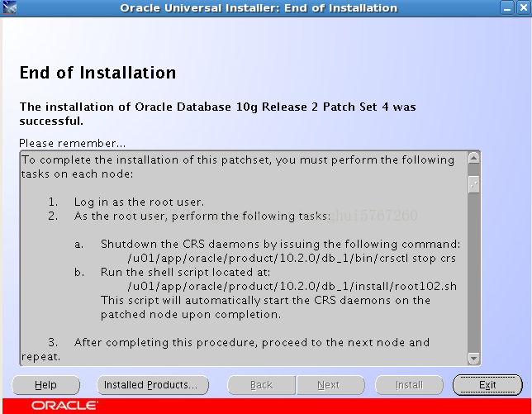Screen dimensions: 532x414
Task: Click the 'Please remember...' label
Action: click(x=72, y=143)
